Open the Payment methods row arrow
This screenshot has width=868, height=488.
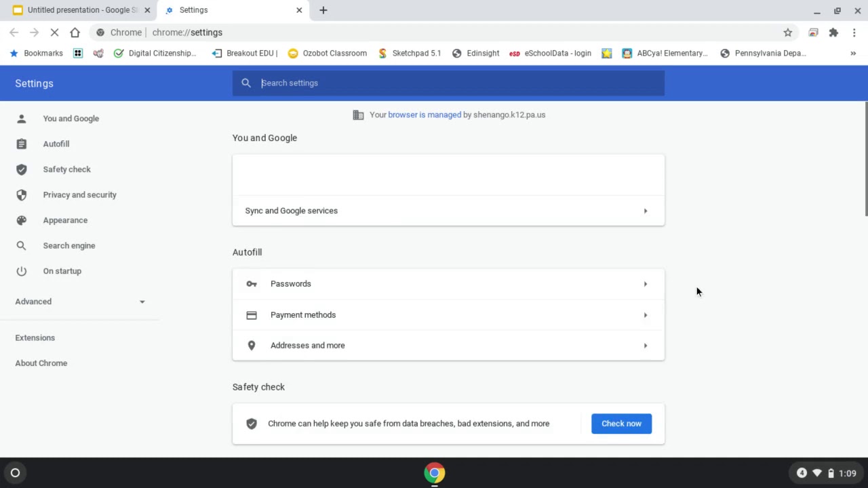point(645,315)
